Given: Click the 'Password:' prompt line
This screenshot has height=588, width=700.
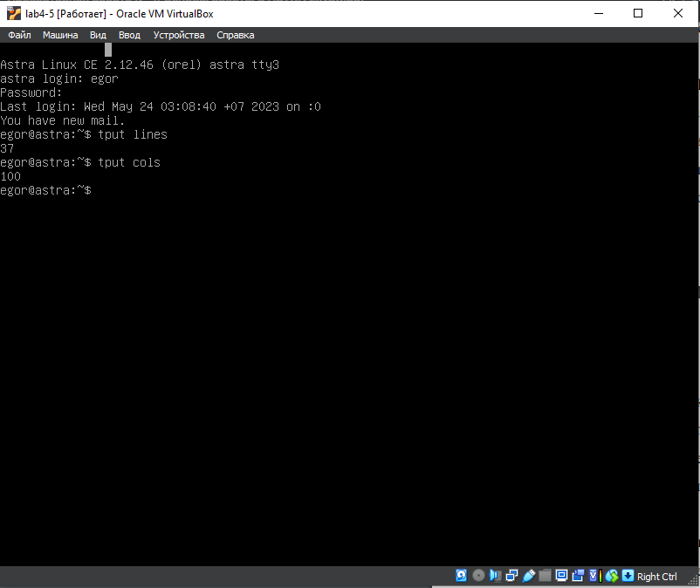Looking at the screenshot, I should pyautogui.click(x=31, y=92).
